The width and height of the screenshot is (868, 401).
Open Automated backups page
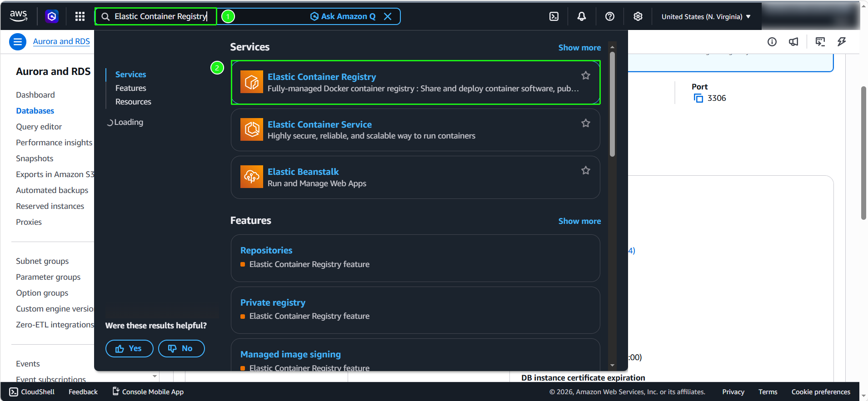pos(52,190)
